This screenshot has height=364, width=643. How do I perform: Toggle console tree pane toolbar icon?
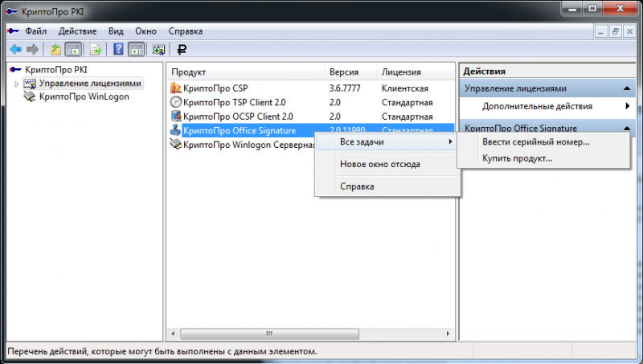tap(73, 50)
